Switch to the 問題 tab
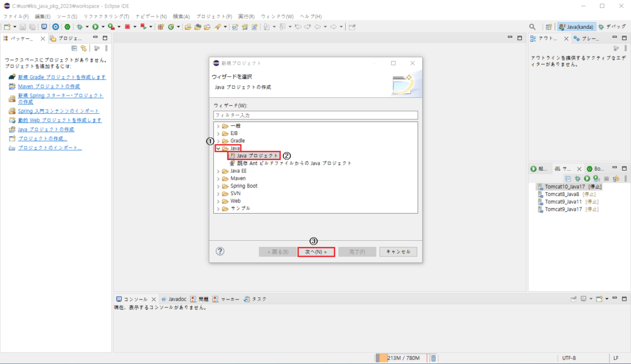Viewport: 631px width, 364px height. [x=200, y=299]
